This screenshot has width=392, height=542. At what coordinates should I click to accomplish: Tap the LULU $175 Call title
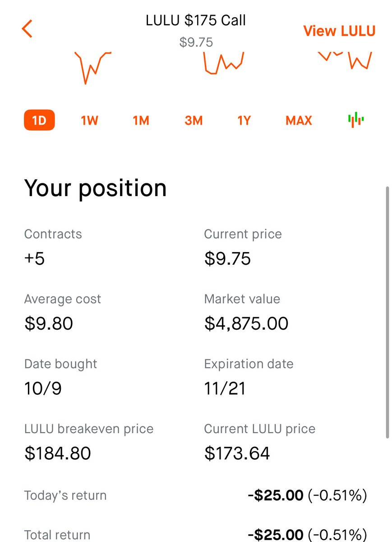[196, 20]
